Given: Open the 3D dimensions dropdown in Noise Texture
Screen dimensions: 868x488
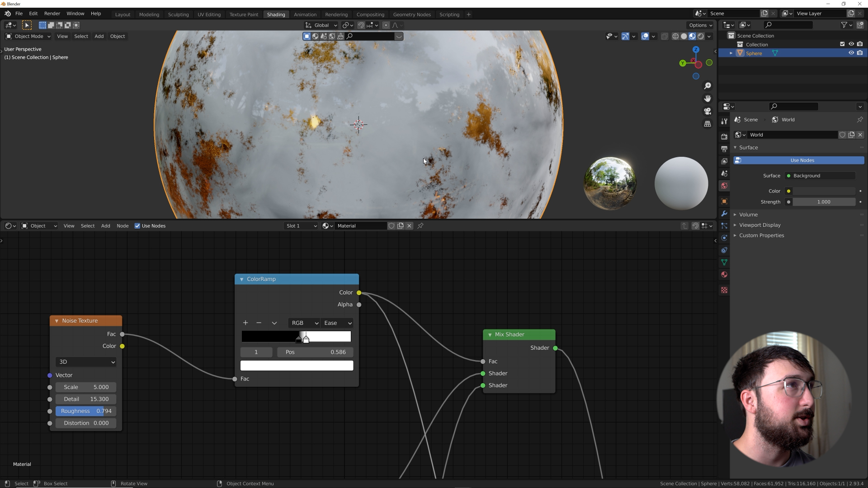Looking at the screenshot, I should [x=86, y=362].
